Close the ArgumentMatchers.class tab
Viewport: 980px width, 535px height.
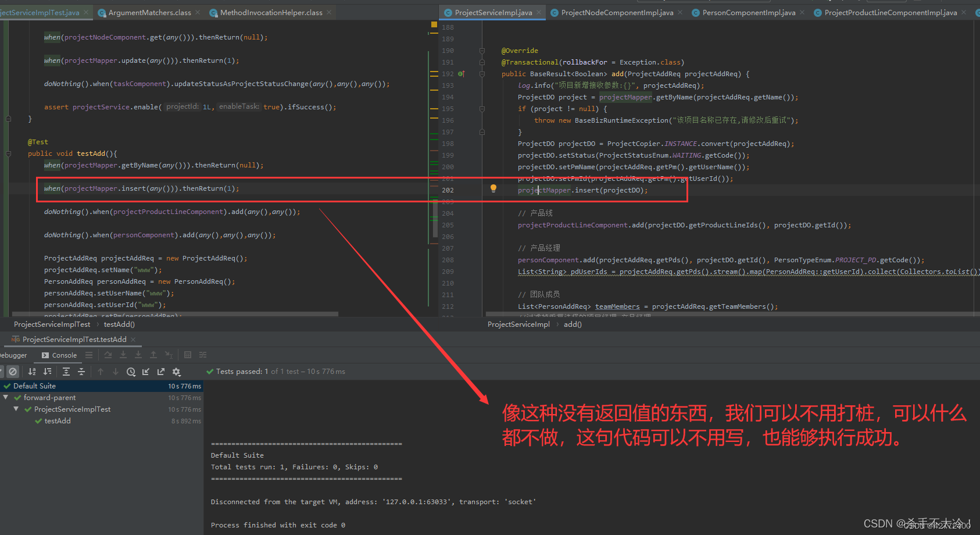click(x=198, y=12)
